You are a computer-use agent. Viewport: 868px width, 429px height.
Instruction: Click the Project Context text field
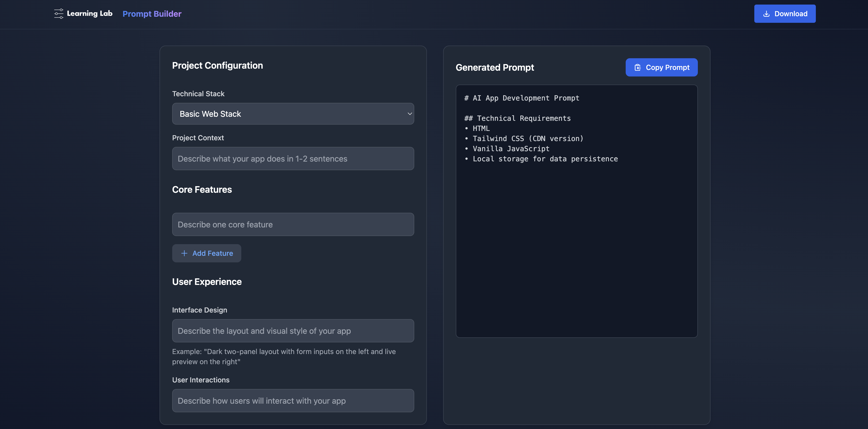click(293, 158)
